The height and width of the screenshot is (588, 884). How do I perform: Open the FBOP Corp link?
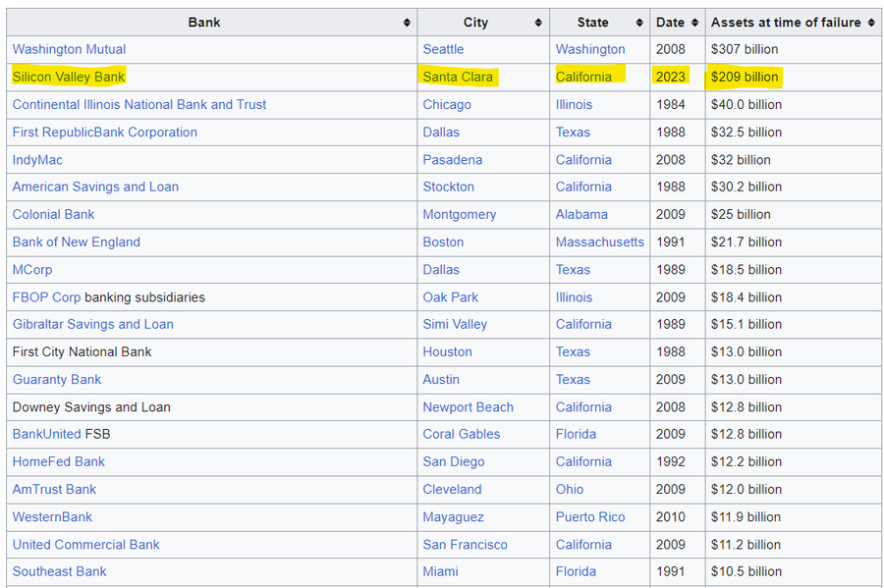pos(46,297)
